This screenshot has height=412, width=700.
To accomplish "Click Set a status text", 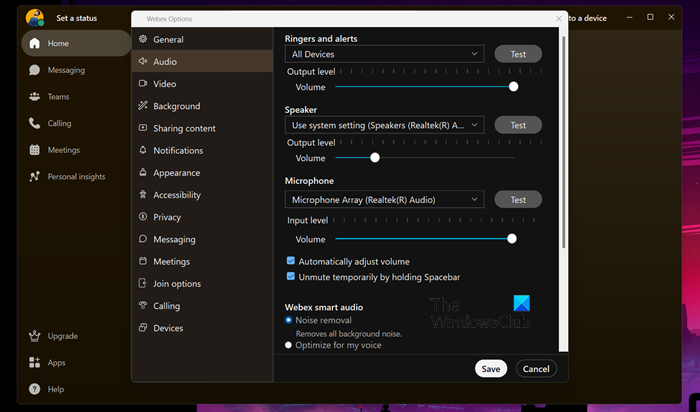I will 76,18.
